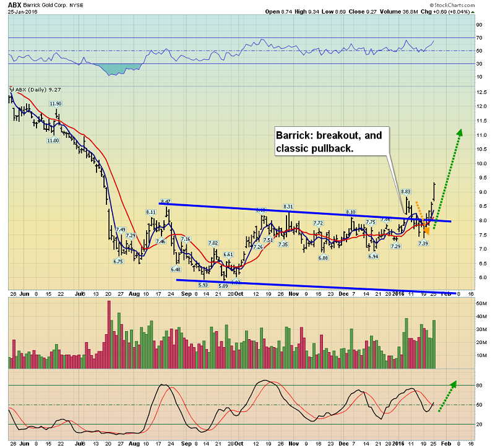Select the 5.93 low price label

(x=204, y=285)
